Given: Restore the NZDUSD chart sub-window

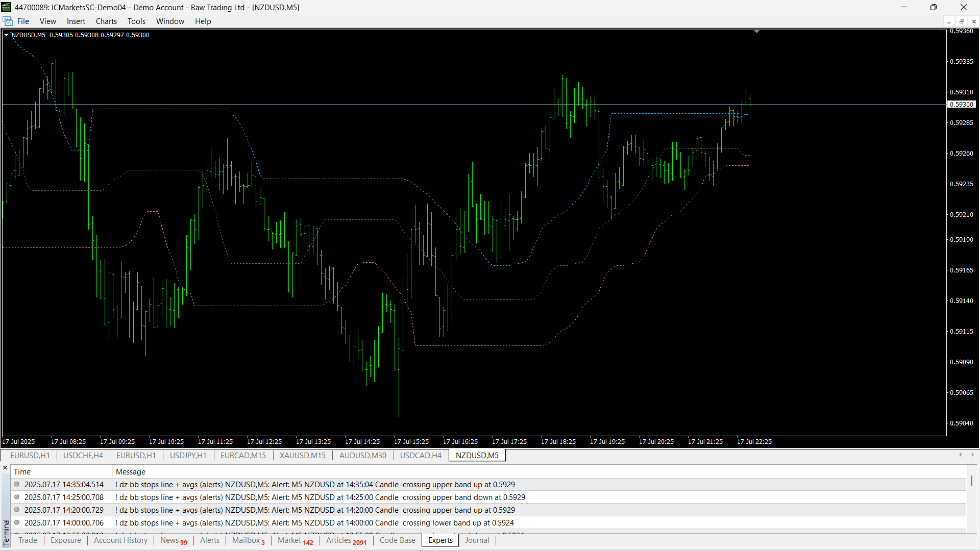Looking at the screenshot, I should click(x=961, y=21).
